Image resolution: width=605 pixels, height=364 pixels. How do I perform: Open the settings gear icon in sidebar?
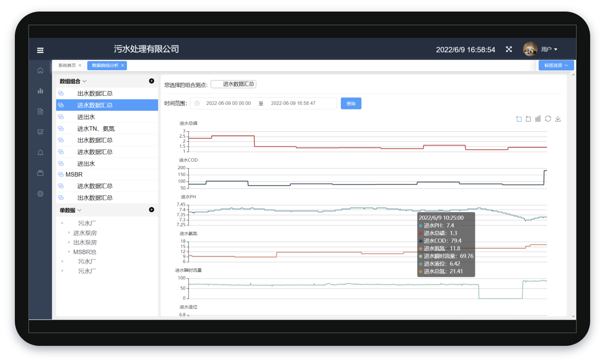coord(40,194)
